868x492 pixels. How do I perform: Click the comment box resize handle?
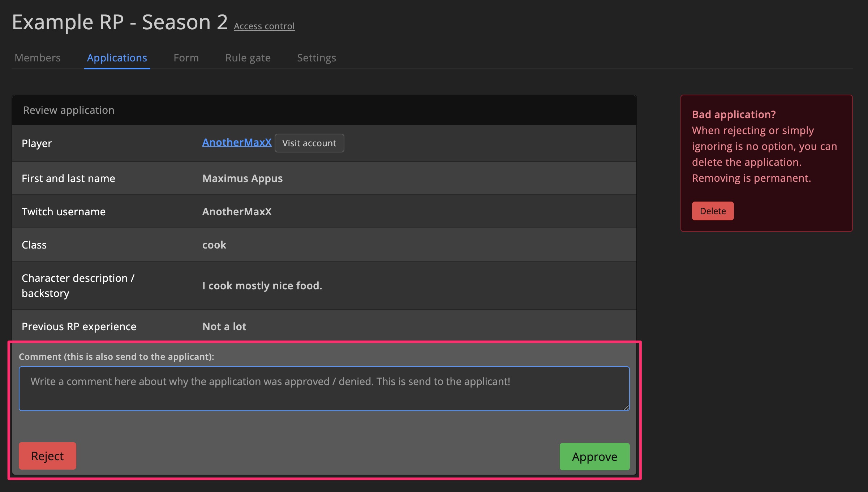[626, 407]
